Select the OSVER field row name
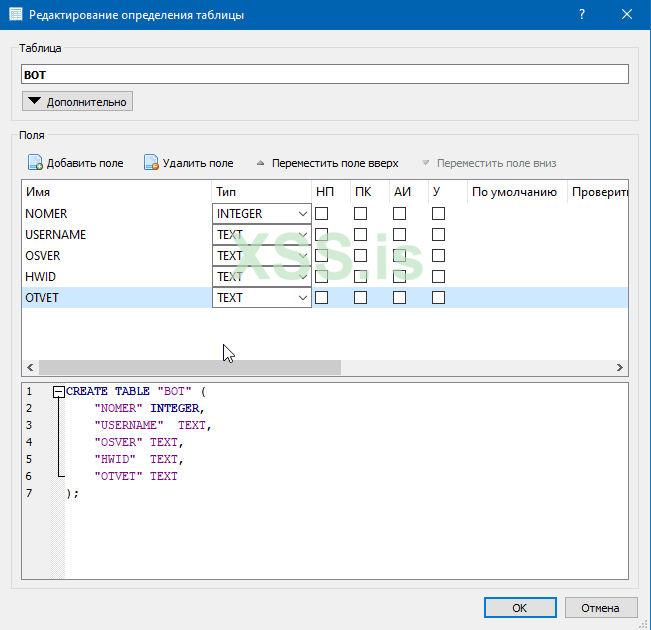 tap(43, 256)
